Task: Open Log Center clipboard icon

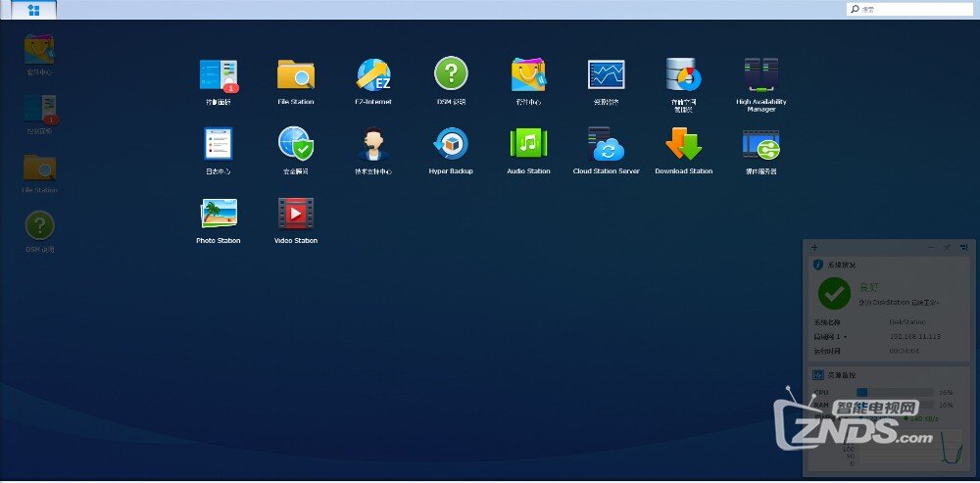Action: point(219,144)
